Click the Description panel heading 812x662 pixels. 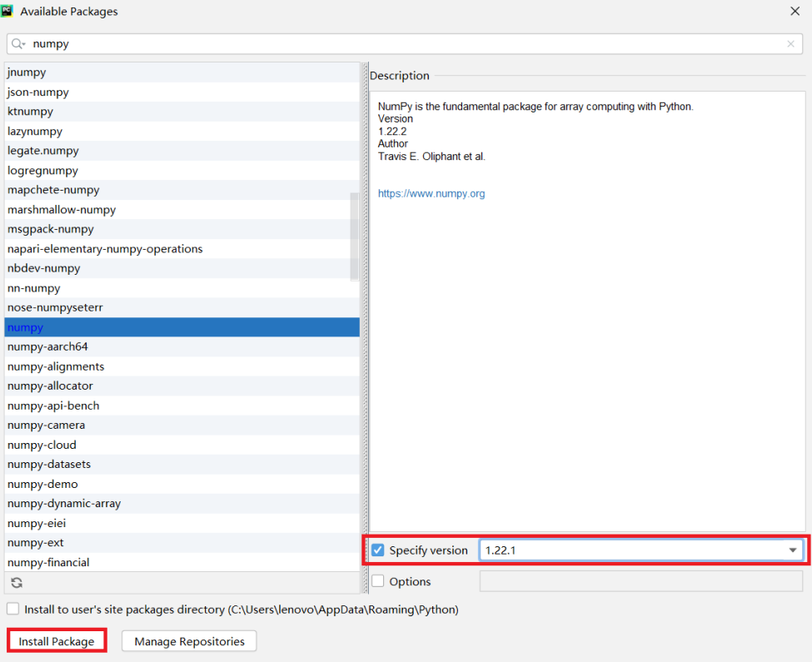point(399,76)
